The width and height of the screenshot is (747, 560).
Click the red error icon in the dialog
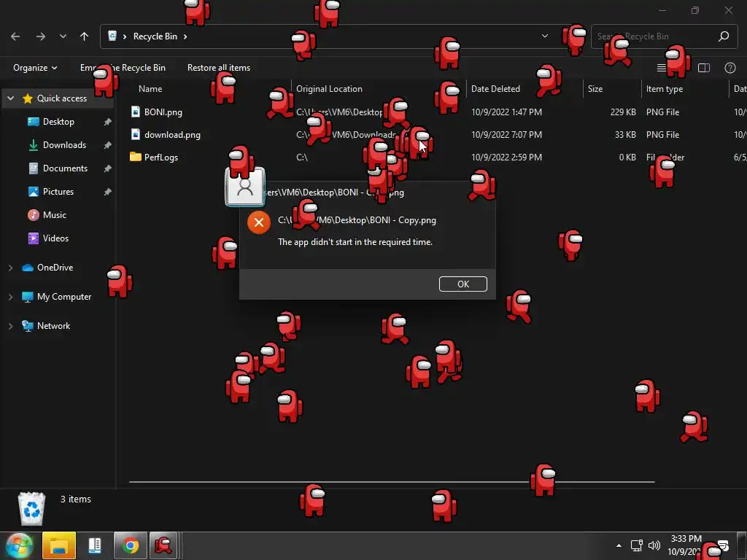point(259,222)
